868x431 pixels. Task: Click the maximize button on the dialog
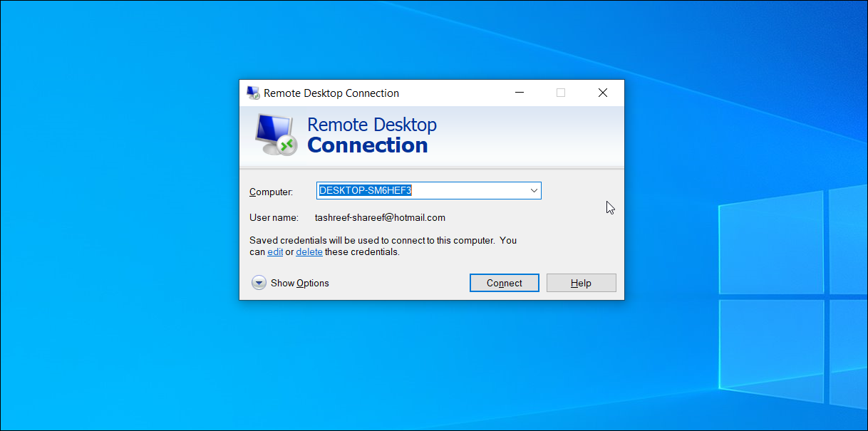(x=560, y=93)
